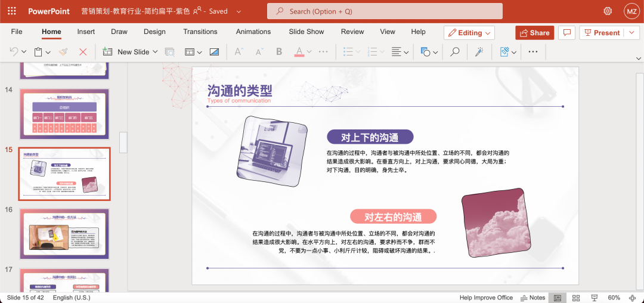
Task: Expand the bullets dropdown arrow
Action: pos(358,52)
